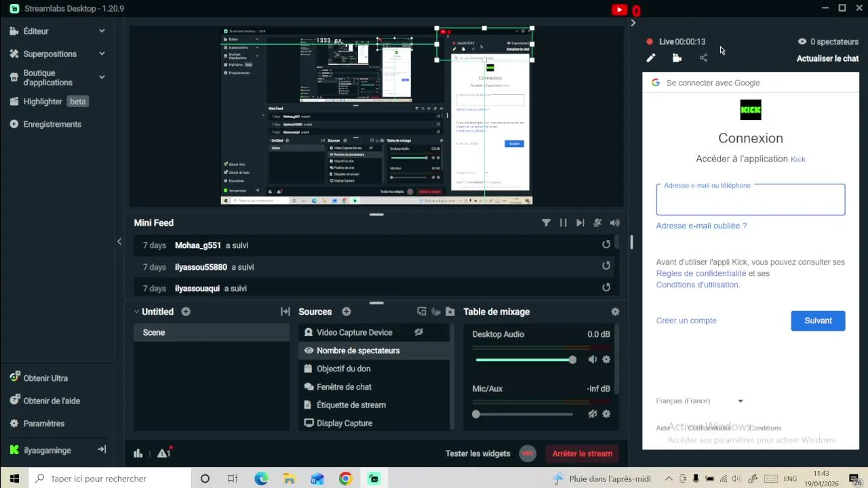The width and height of the screenshot is (868, 488).
Task: Unmute the Mic/Aux channel
Action: click(593, 414)
